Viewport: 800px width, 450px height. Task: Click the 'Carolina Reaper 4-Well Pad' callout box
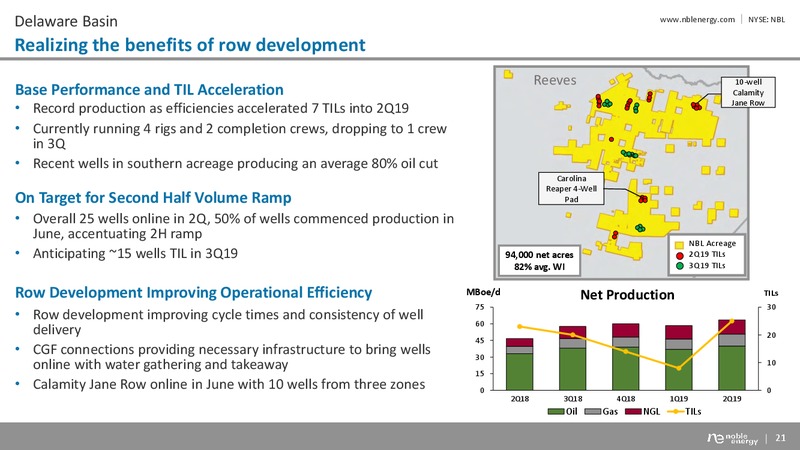coord(571,188)
